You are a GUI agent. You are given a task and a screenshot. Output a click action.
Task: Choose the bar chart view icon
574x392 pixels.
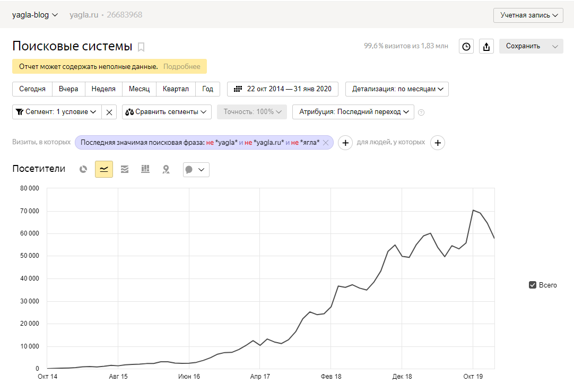pyautogui.click(x=145, y=169)
